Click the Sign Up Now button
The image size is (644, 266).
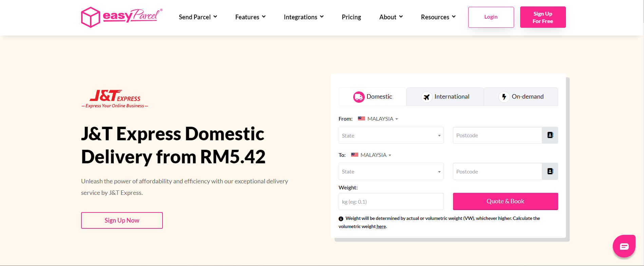[x=122, y=220]
